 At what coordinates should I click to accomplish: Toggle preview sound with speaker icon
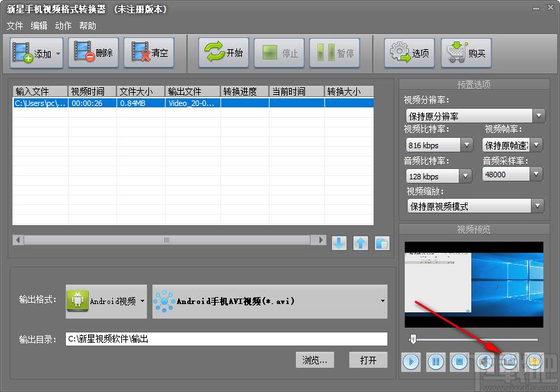tap(484, 362)
